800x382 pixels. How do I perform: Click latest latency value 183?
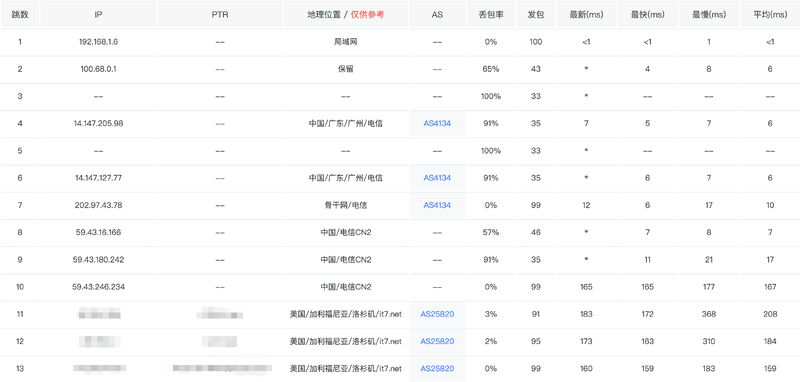click(586, 314)
